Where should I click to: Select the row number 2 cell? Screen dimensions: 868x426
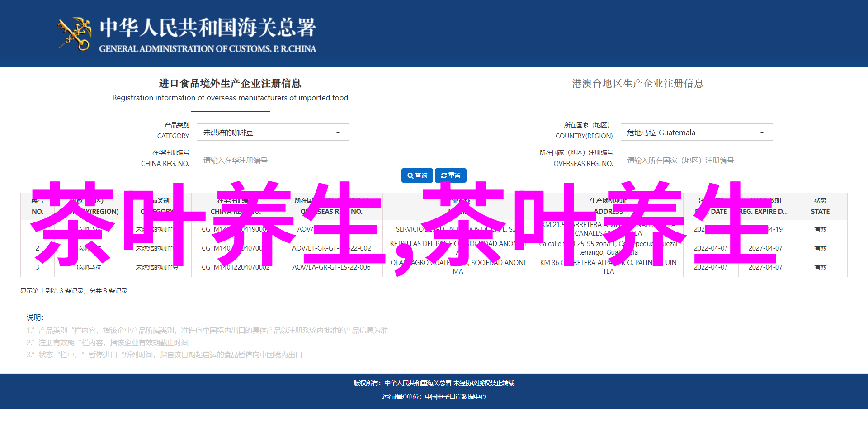(37, 248)
